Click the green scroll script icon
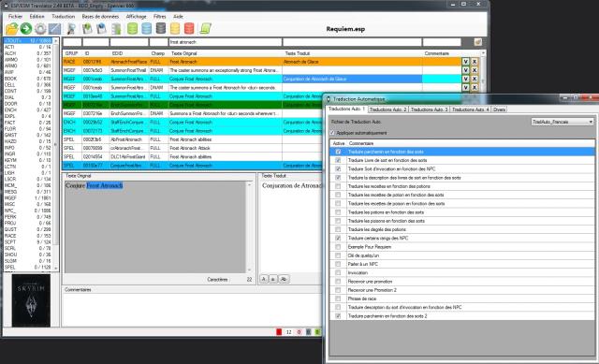The height and width of the screenshot is (364, 599). [x=206, y=29]
